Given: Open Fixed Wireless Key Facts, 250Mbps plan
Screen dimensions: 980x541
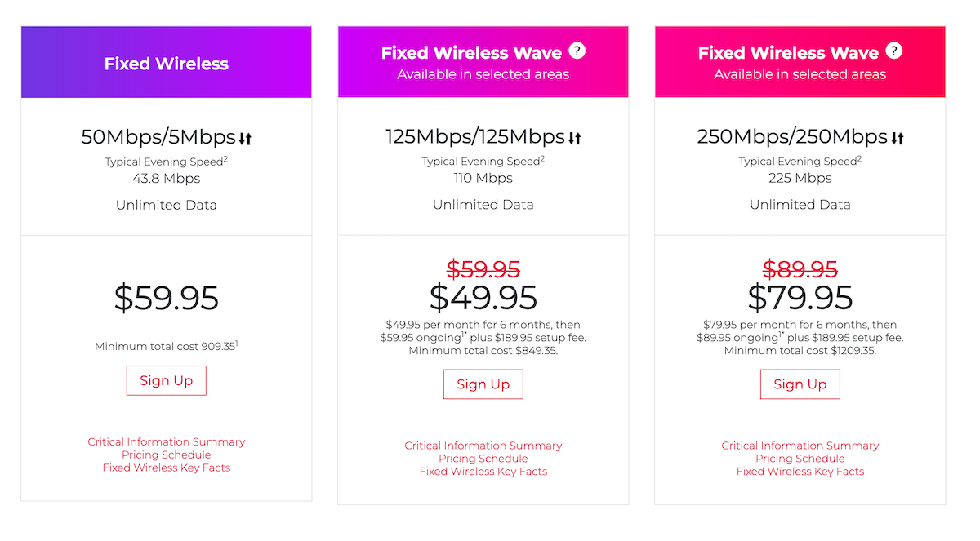Looking at the screenshot, I should coord(800,472).
